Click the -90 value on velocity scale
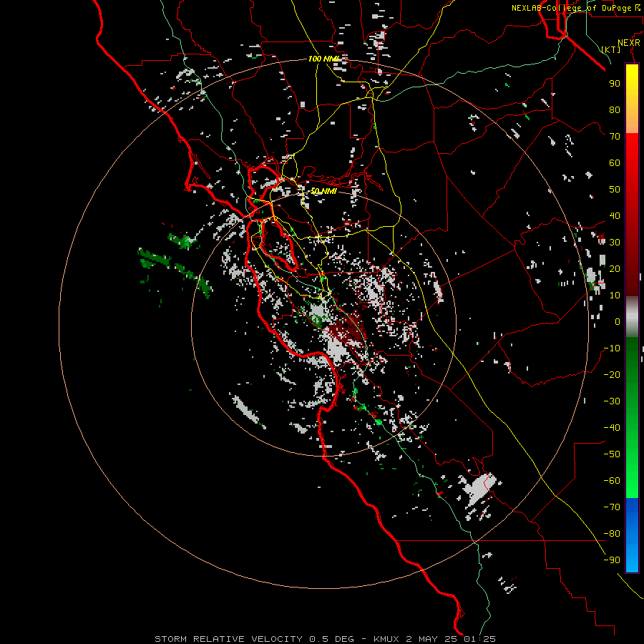This screenshot has height=644, width=644. tap(612, 560)
